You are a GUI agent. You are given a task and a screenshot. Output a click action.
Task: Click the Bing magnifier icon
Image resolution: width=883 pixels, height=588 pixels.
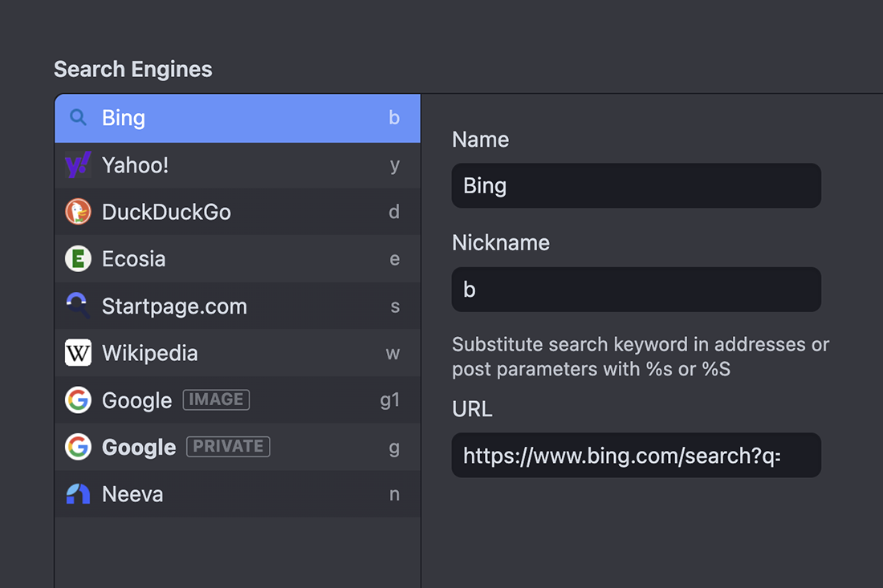point(78,118)
